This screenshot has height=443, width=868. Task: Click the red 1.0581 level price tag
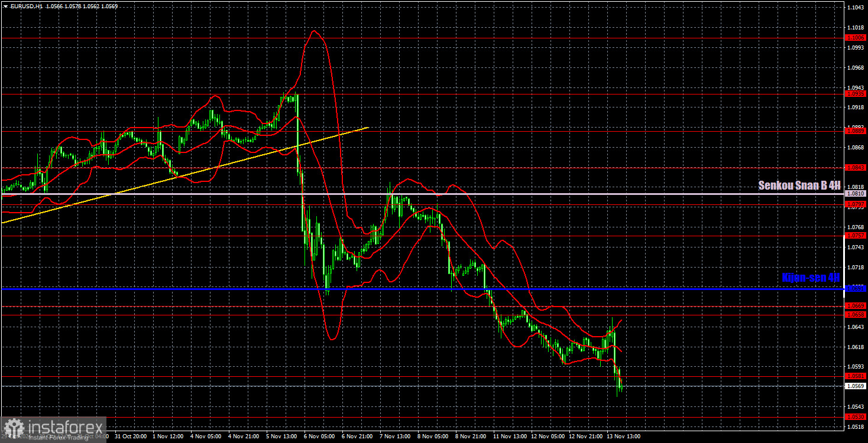[x=856, y=376]
